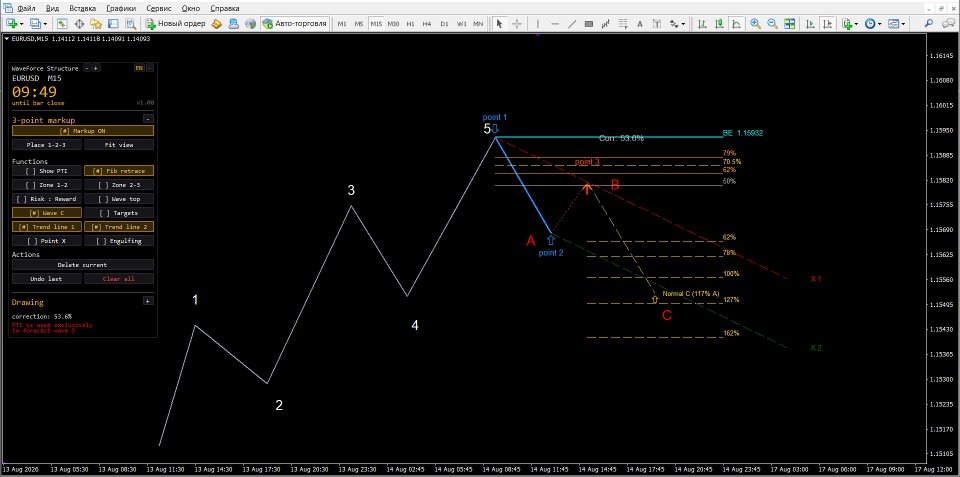This screenshot has width=960, height=477.
Task: Open the Market Watch window icon
Action: tap(62, 23)
